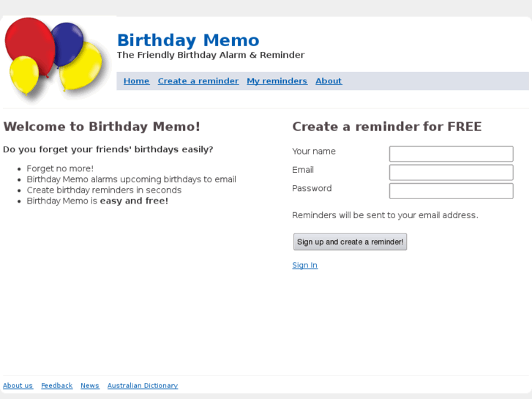Open the About navigation link
532x399 pixels.
pyautogui.click(x=329, y=81)
